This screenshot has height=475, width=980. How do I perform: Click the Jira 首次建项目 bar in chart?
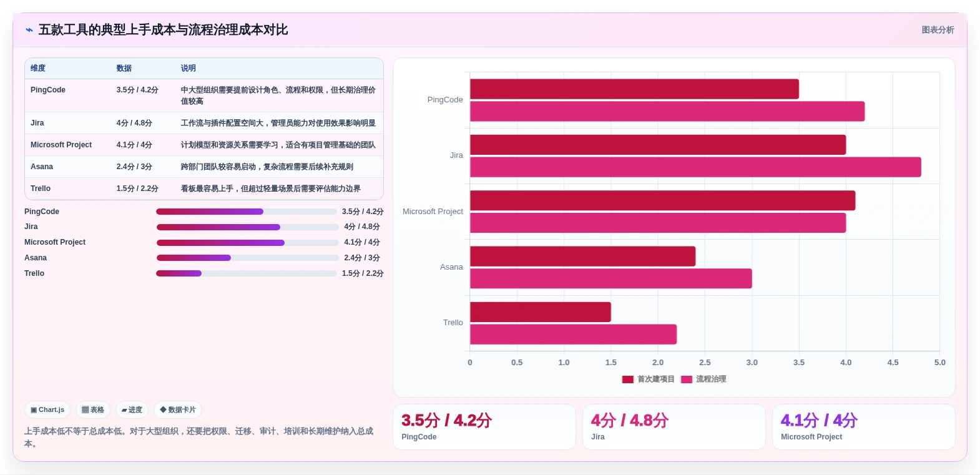[658, 145]
